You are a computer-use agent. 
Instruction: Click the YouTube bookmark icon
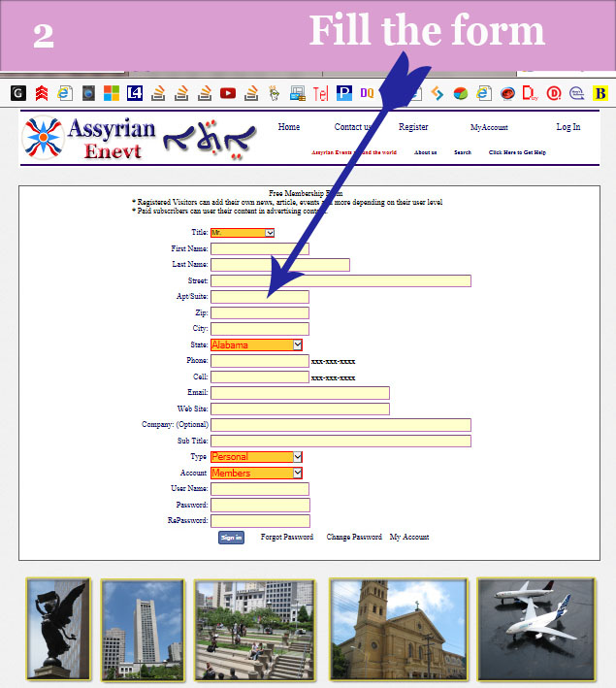click(228, 93)
